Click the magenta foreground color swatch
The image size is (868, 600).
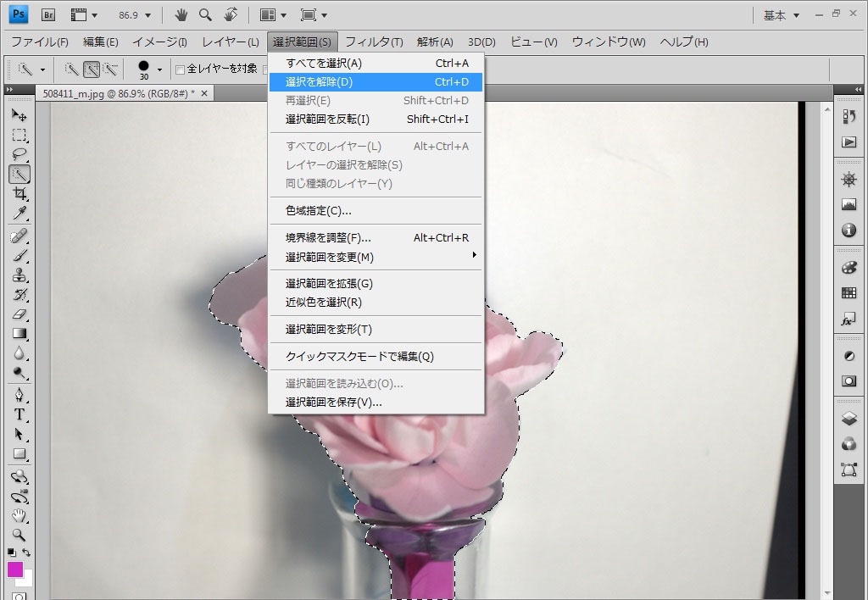click(15, 569)
